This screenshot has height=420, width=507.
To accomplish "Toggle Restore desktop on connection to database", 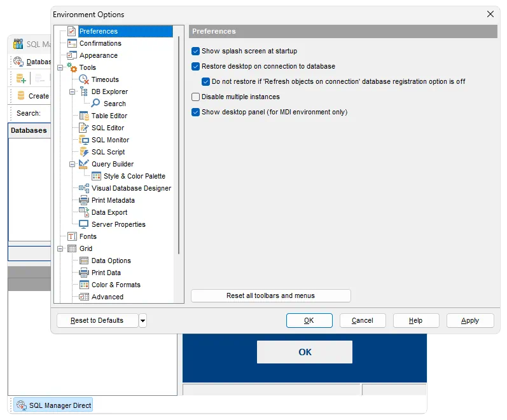I will click(x=196, y=66).
